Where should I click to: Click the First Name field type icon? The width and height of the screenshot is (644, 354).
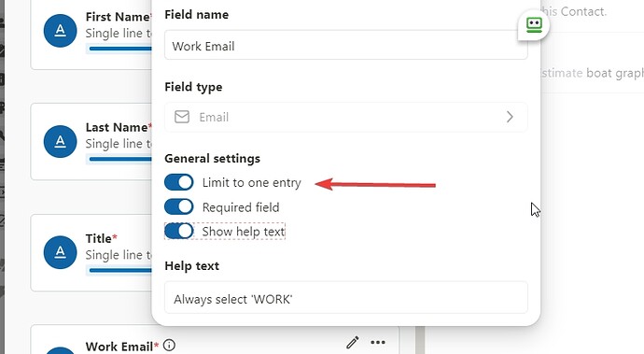(60, 31)
